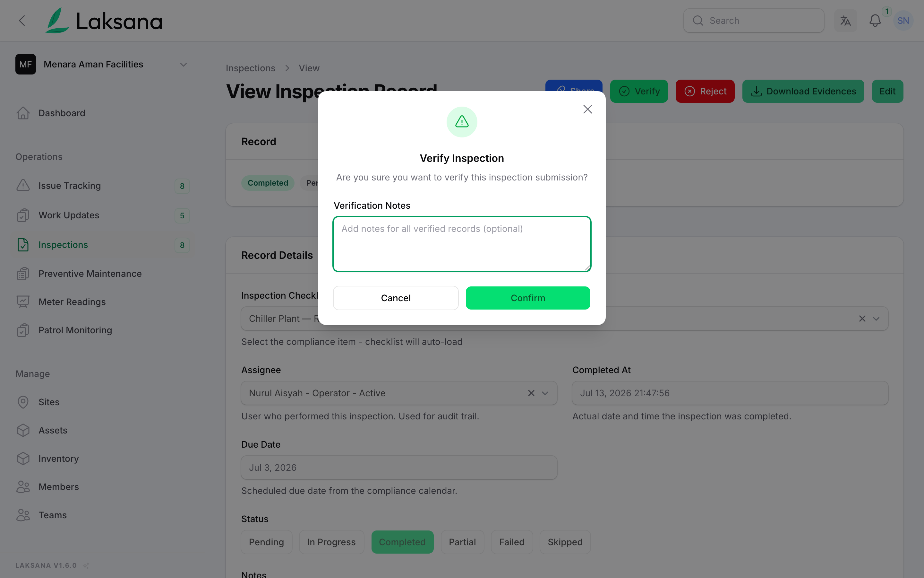Screen dimensions: 924x578
Task: Open the SN user avatar menu
Action: (903, 21)
